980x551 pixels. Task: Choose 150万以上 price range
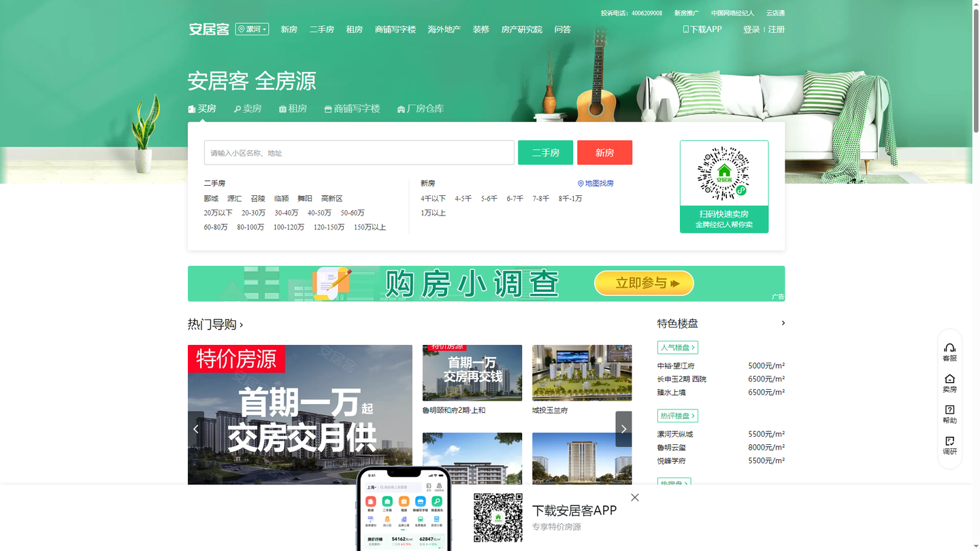pyautogui.click(x=370, y=227)
